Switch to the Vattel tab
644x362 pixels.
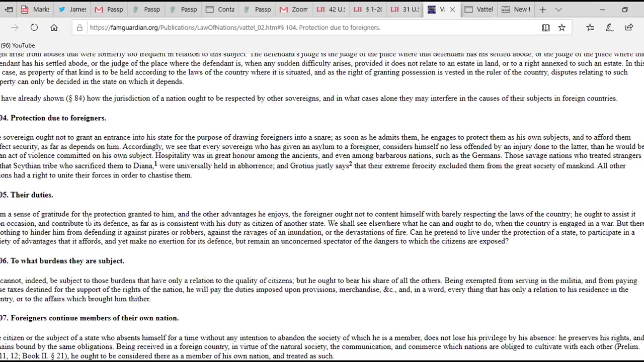click(478, 10)
